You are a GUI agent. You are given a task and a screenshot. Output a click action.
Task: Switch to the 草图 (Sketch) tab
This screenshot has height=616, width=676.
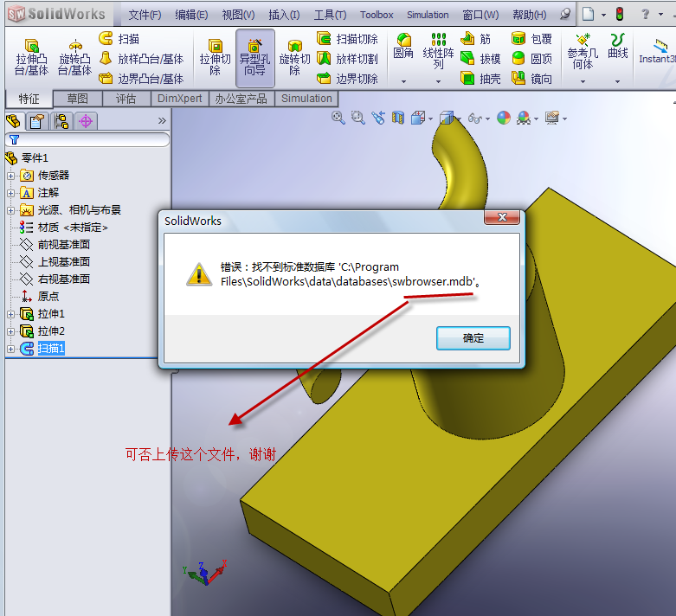click(x=78, y=99)
